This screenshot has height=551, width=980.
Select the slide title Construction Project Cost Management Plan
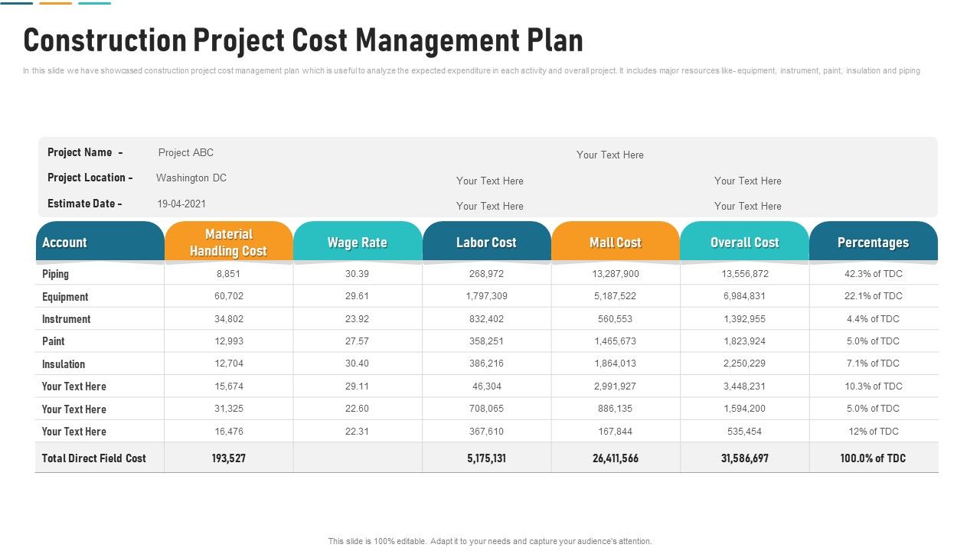304,41
